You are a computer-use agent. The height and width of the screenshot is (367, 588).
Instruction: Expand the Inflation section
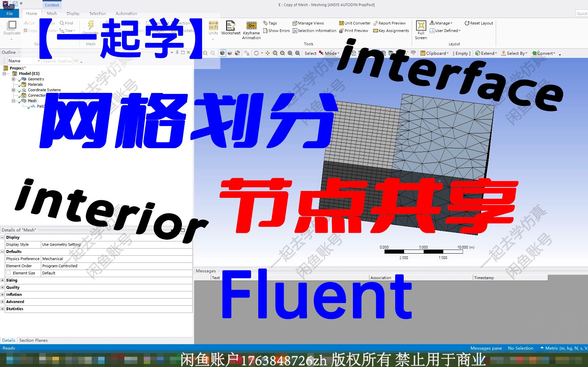click(x=3, y=294)
